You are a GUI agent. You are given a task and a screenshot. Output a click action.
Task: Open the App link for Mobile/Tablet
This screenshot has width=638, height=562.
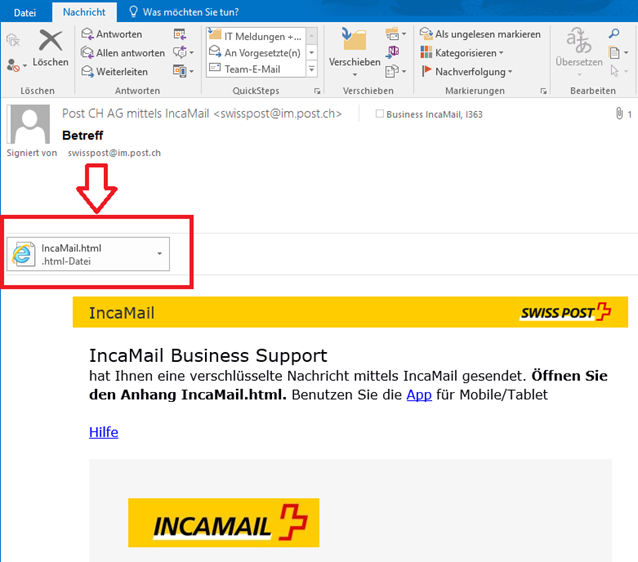(x=419, y=394)
